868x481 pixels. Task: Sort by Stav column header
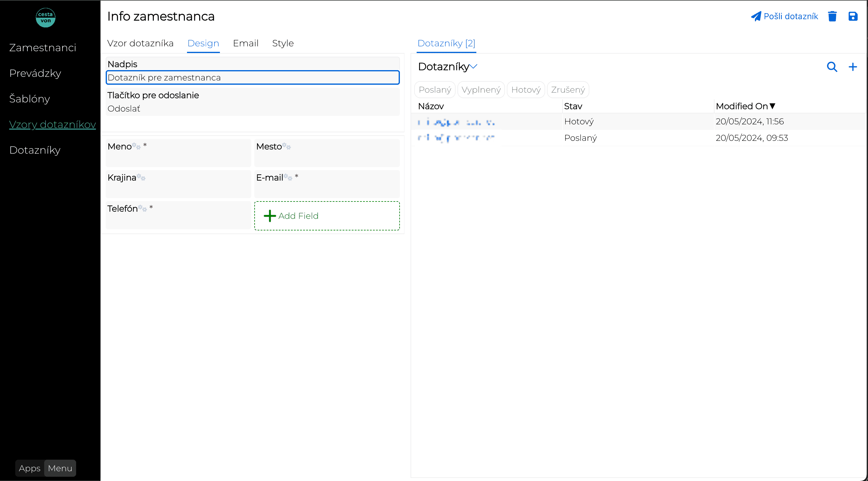pyautogui.click(x=573, y=106)
